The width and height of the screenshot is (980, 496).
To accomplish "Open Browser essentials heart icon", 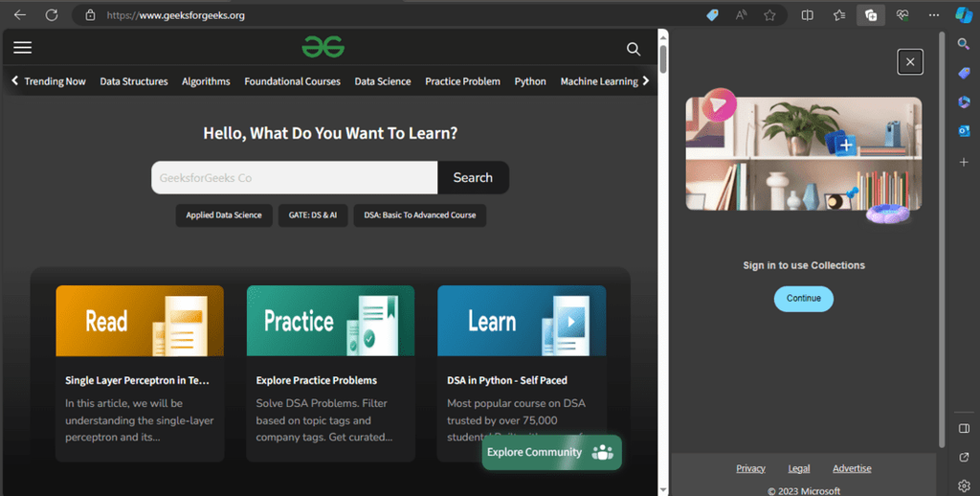I will [902, 15].
